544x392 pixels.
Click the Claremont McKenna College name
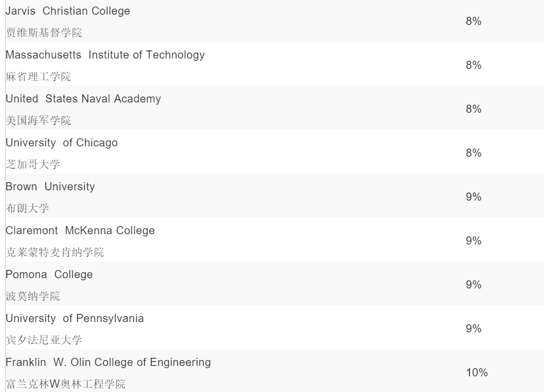tap(80, 230)
